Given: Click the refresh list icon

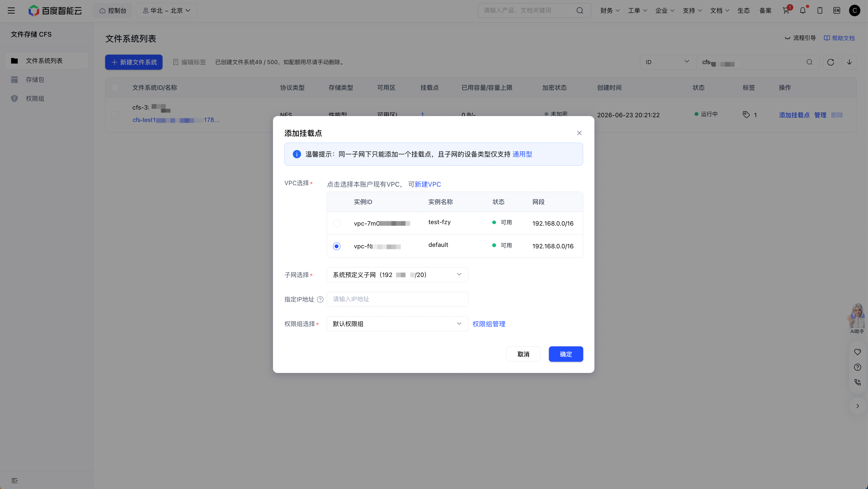Looking at the screenshot, I should coord(830,62).
